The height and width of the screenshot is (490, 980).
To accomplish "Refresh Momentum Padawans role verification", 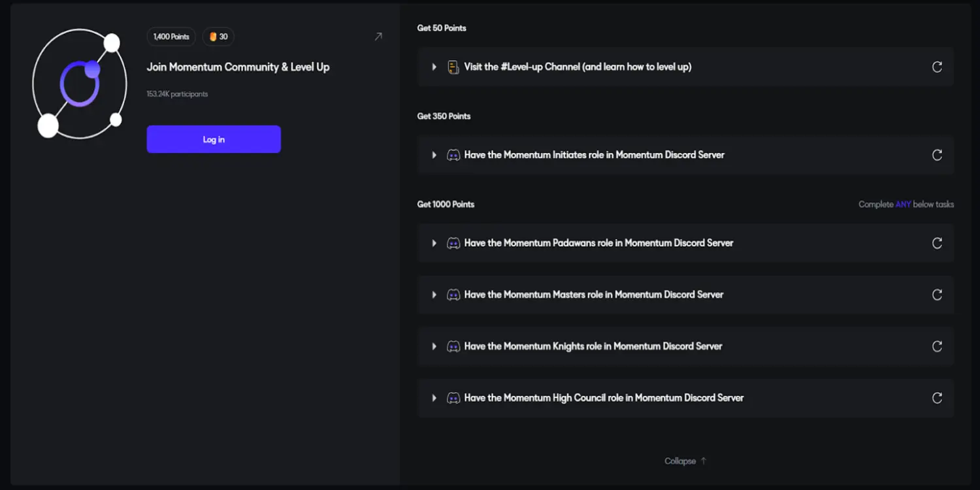I will (x=937, y=243).
